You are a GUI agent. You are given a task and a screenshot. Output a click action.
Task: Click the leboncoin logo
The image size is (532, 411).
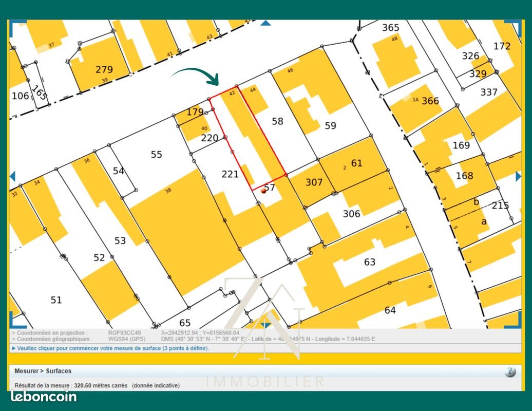click(x=44, y=397)
